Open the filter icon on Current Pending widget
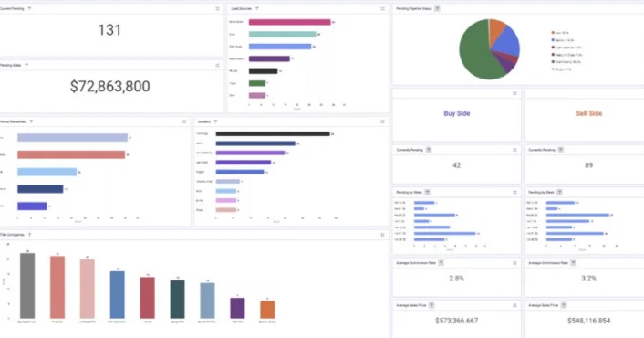The image size is (644, 338). click(29, 8)
